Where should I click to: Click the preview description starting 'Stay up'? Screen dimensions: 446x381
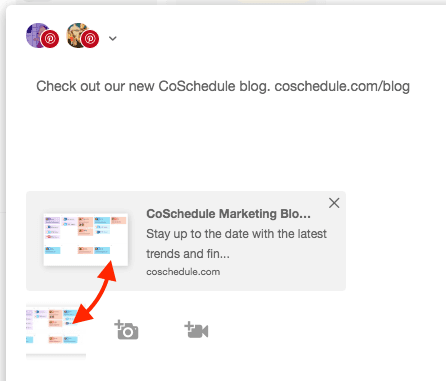(236, 244)
